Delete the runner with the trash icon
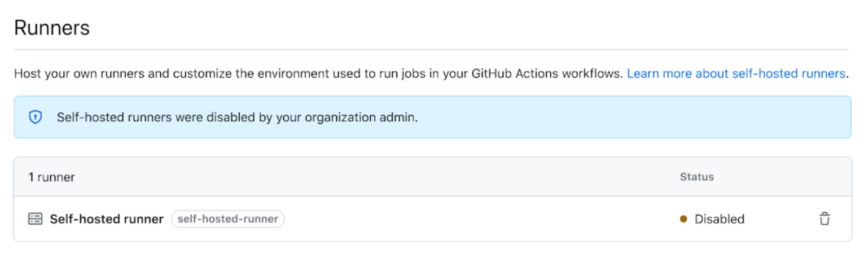 [825, 219]
